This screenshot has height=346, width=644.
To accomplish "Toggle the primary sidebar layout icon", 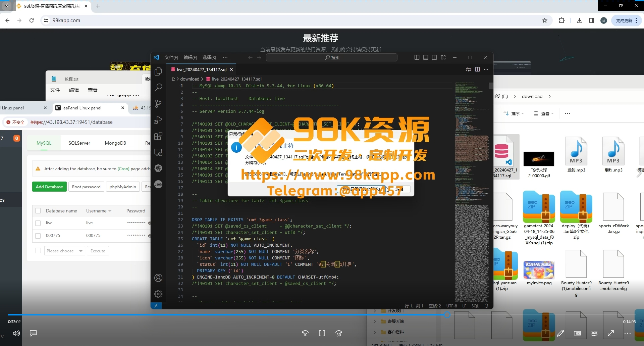I will tap(417, 57).
